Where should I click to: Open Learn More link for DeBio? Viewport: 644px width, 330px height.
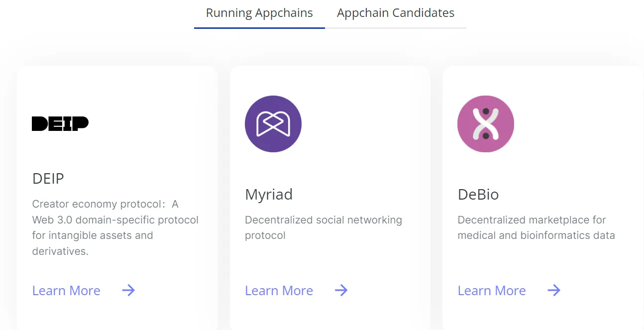pyautogui.click(x=492, y=291)
